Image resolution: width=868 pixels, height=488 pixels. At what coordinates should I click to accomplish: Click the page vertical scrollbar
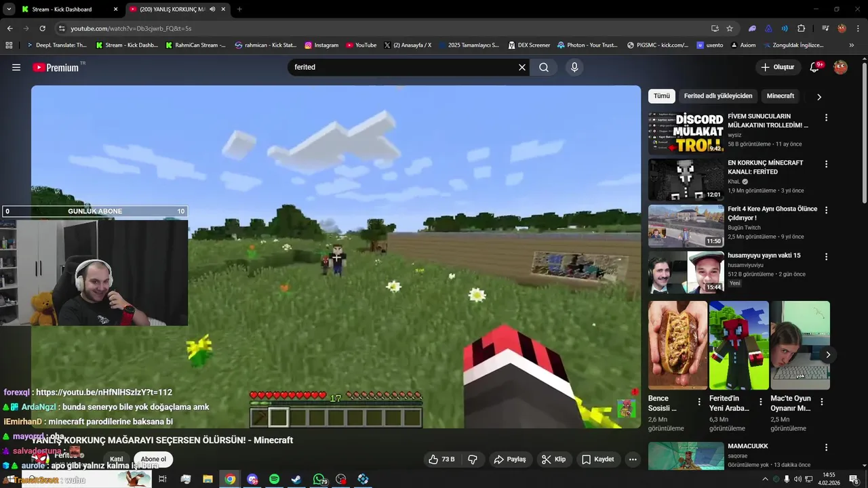(864, 132)
